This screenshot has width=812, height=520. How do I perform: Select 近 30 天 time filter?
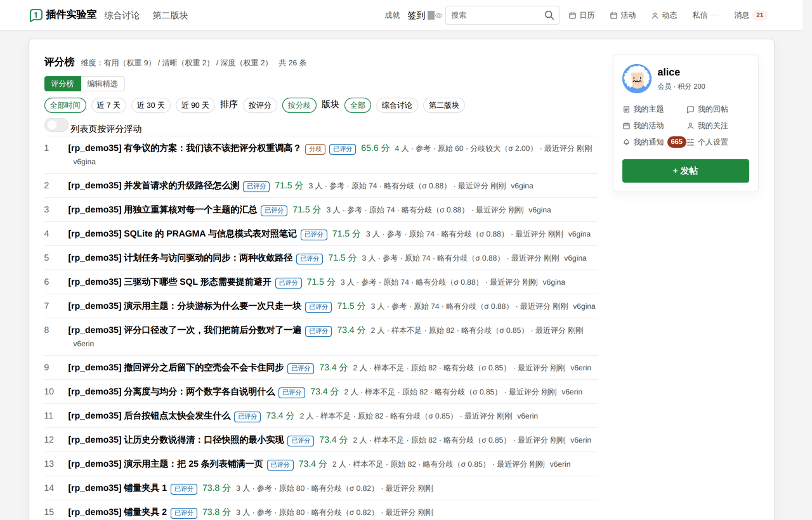(151, 105)
